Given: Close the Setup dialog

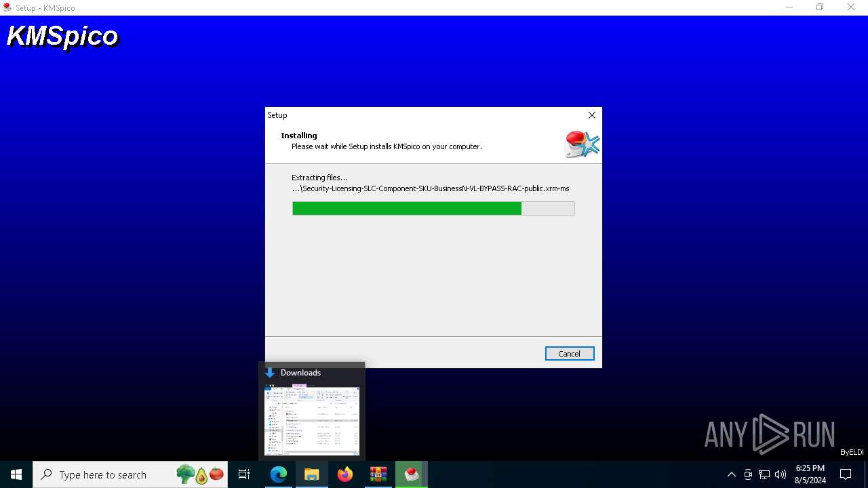Looking at the screenshot, I should (x=592, y=115).
